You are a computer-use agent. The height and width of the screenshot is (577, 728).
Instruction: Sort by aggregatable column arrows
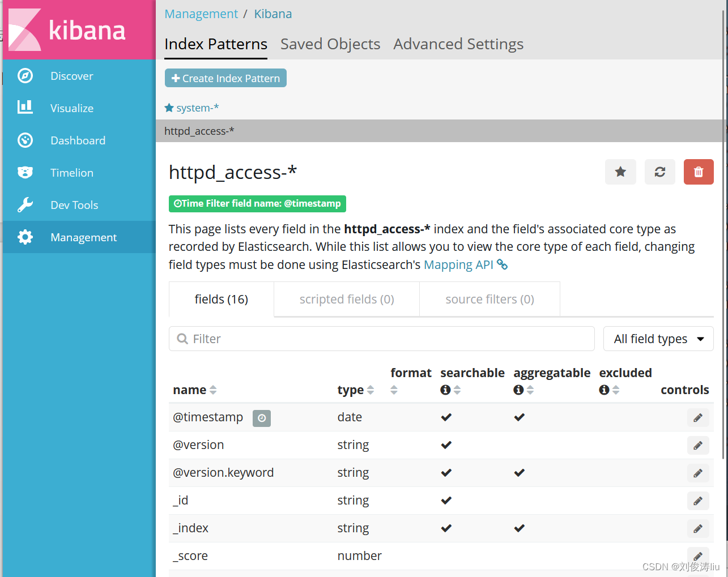point(530,390)
